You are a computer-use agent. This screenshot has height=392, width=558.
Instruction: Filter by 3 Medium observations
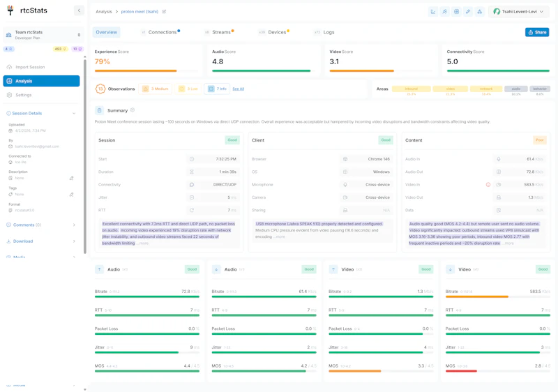[155, 89]
